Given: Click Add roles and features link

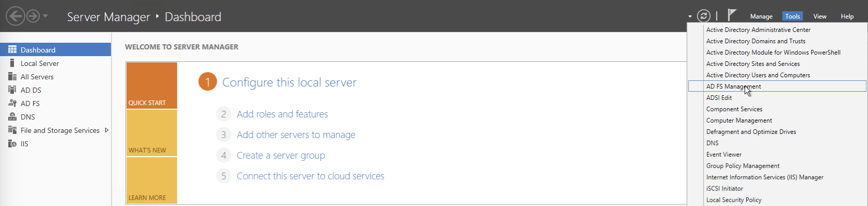Looking at the screenshot, I should [282, 114].
